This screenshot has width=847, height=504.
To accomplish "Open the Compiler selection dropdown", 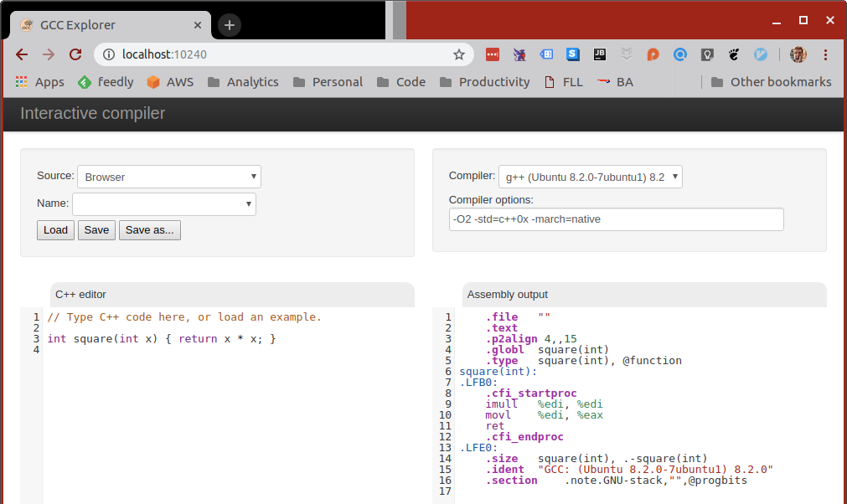I will pyautogui.click(x=591, y=177).
